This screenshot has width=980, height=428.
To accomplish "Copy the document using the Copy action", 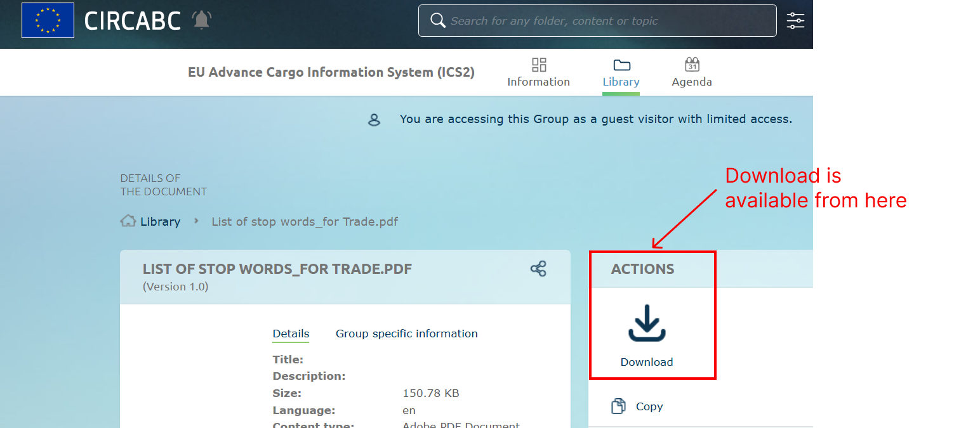I will [x=648, y=406].
